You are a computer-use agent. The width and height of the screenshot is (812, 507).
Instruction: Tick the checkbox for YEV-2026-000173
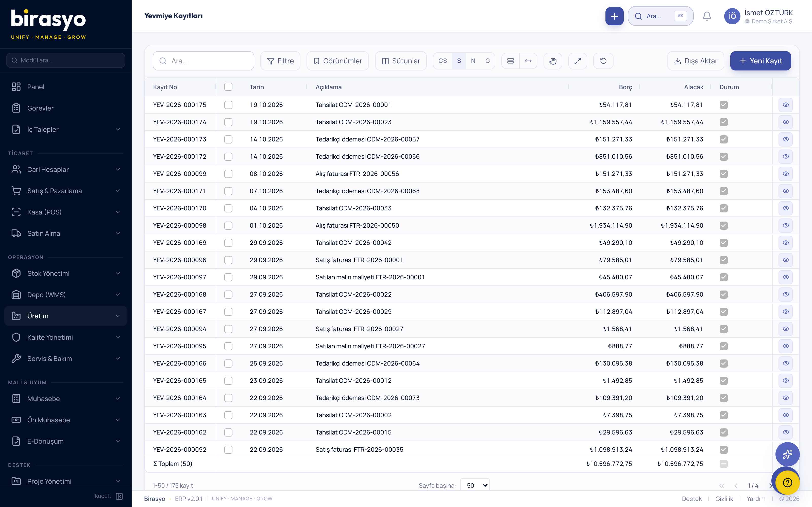(228, 139)
